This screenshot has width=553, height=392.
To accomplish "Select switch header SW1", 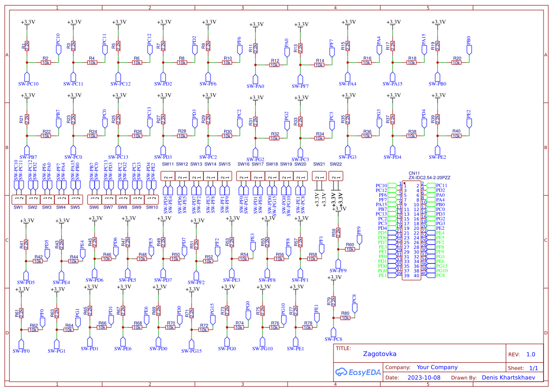I will 19,200.
